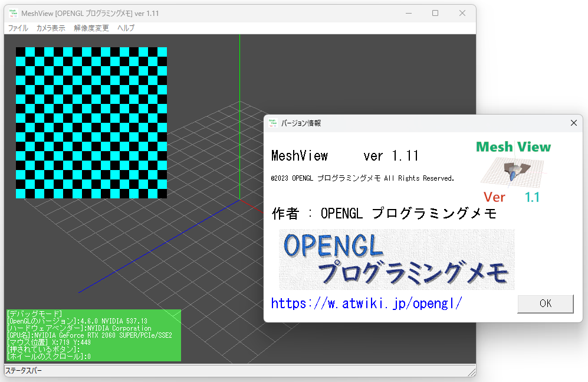Screen dimensions: 588x382
Task: Open the 解像度変更 menu
Action: point(91,28)
